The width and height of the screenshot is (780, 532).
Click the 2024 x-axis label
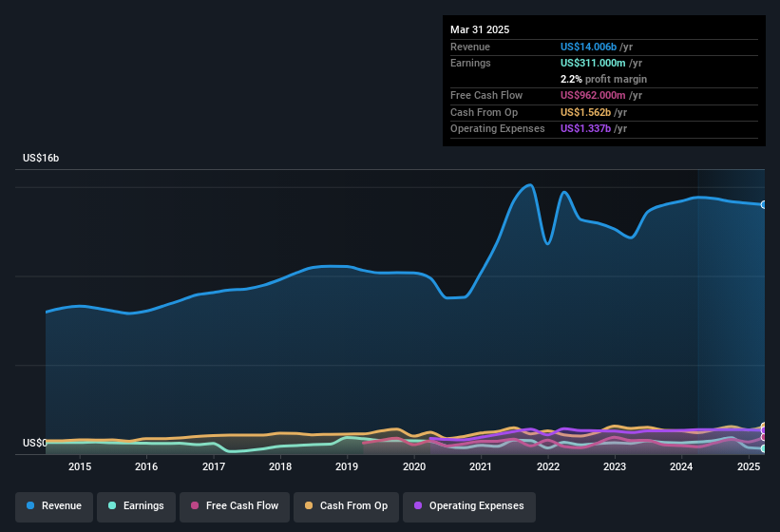coord(681,466)
